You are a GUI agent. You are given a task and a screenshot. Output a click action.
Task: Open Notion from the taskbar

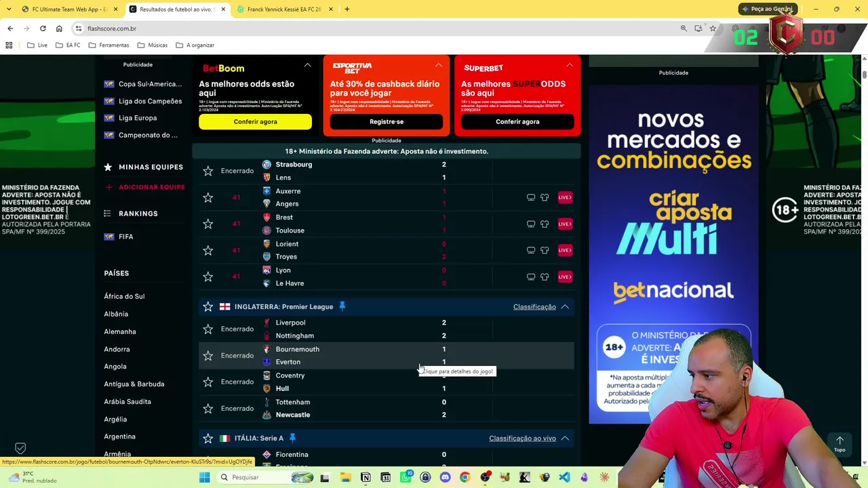(366, 477)
